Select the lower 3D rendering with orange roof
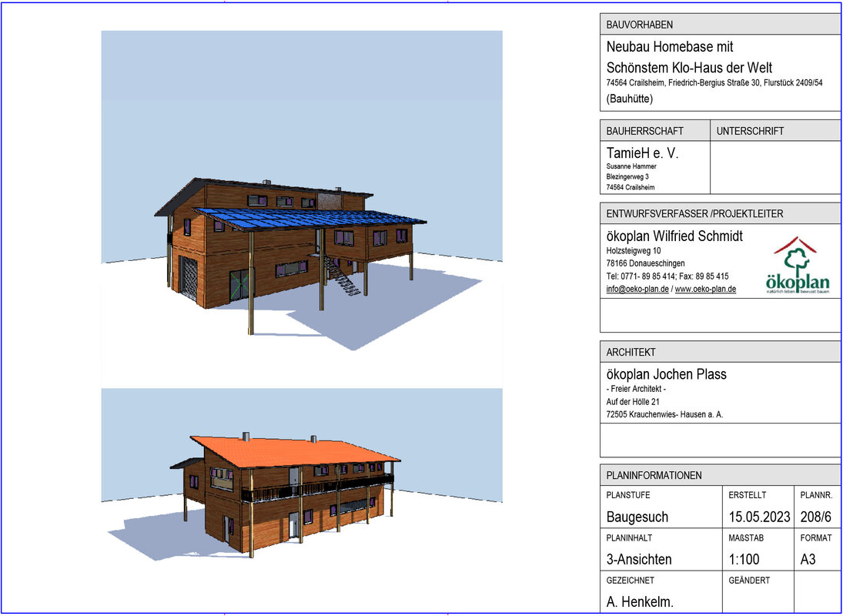The width and height of the screenshot is (843, 616). [x=301, y=485]
